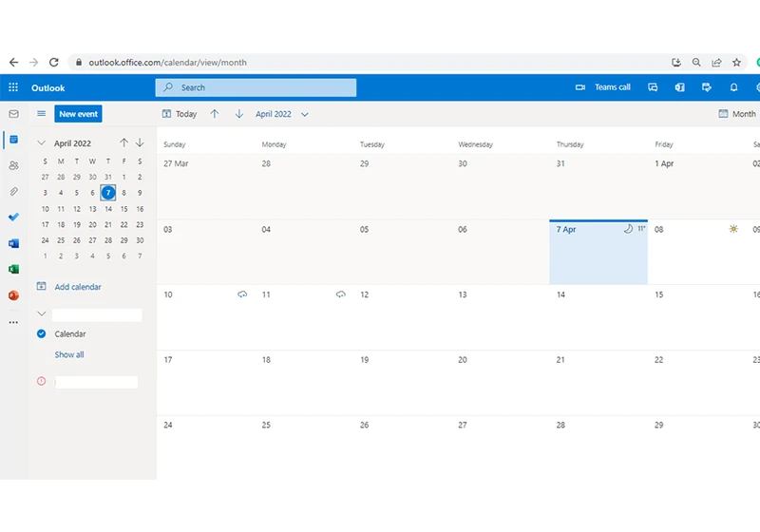This screenshot has width=760, height=532.
Task: Uncheck the Calendar checkbox
Action: point(41,333)
